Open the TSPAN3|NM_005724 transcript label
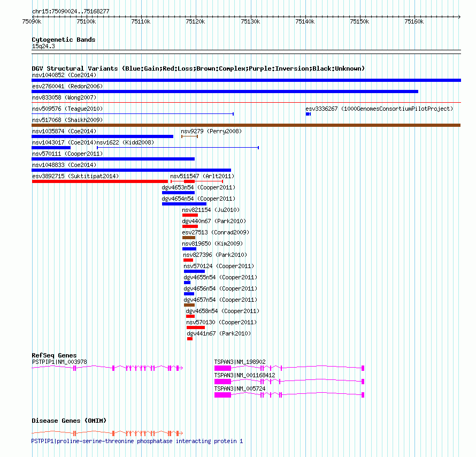The height and width of the screenshot is (457, 476). tap(240, 389)
